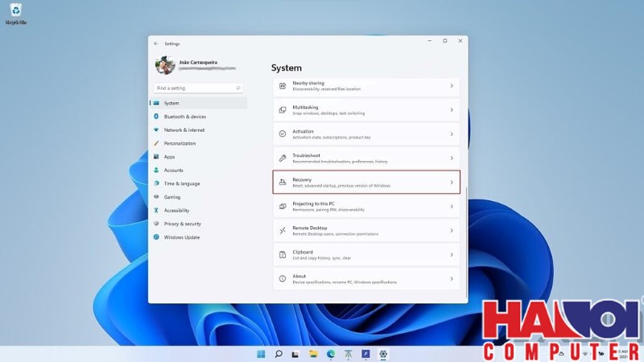Open Gaming settings in sidebar
The height and width of the screenshot is (362, 644).
point(171,197)
